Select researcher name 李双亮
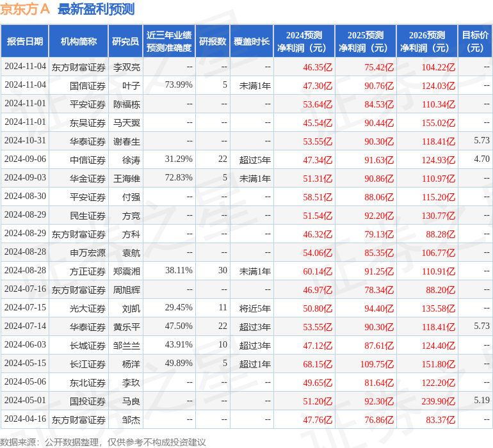 pyautogui.click(x=127, y=67)
